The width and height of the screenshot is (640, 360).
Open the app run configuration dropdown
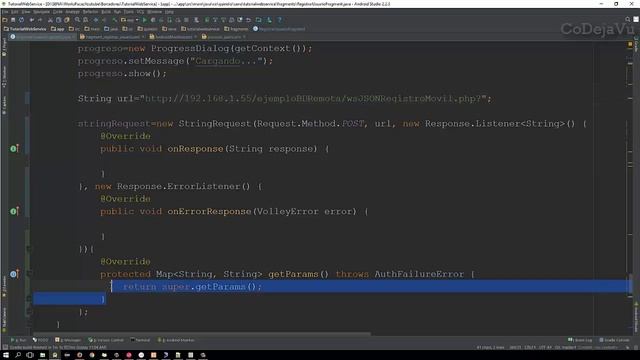pyautogui.click(x=130, y=20)
